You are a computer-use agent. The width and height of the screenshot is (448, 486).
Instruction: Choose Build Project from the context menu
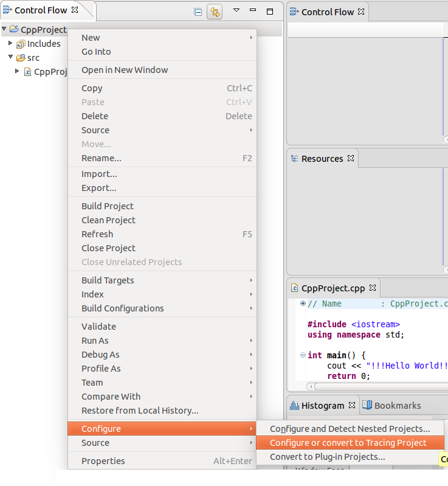coord(108,206)
